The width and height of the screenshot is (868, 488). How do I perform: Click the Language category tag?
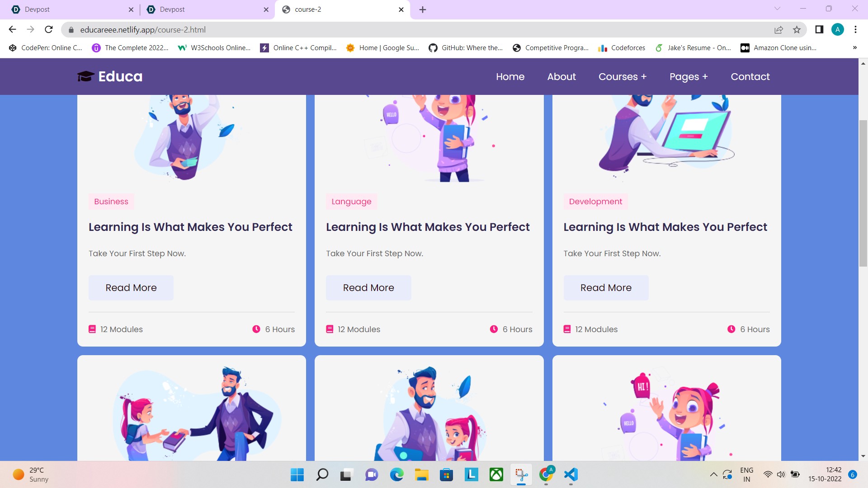(x=351, y=202)
